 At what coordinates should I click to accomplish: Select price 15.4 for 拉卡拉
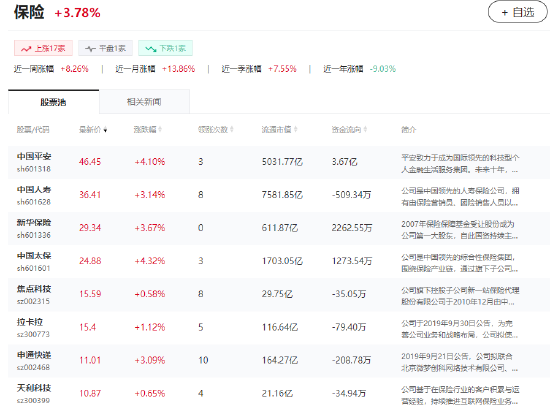click(x=87, y=327)
